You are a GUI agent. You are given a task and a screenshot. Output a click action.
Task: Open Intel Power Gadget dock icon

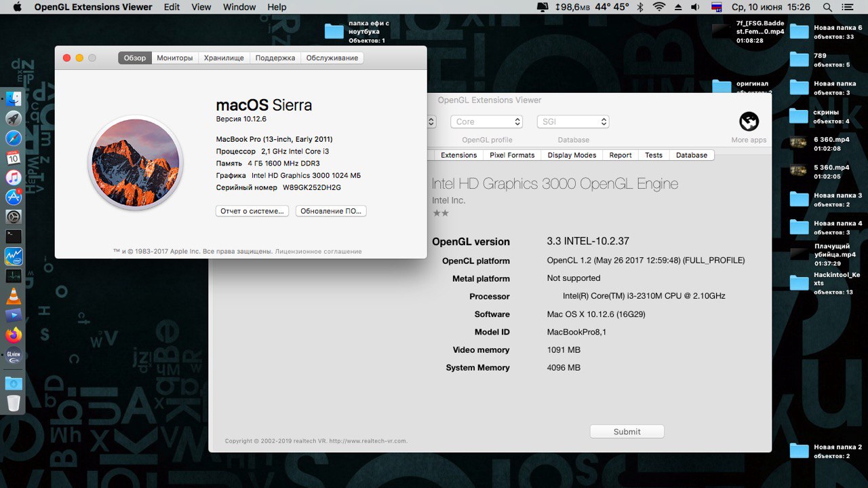pos(14,257)
